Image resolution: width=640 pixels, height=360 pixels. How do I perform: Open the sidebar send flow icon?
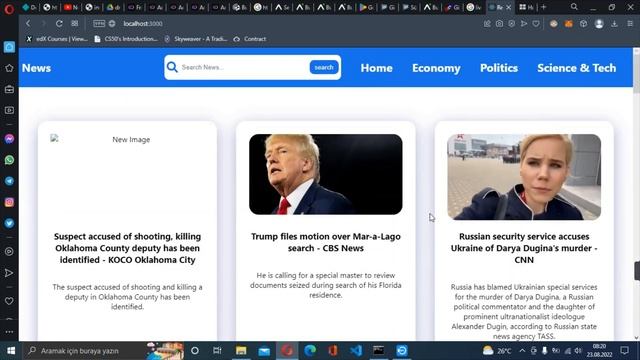coord(9,273)
